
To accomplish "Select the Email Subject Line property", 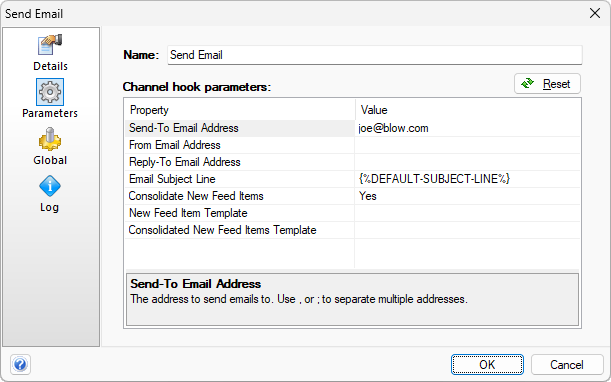I will click(240, 179).
